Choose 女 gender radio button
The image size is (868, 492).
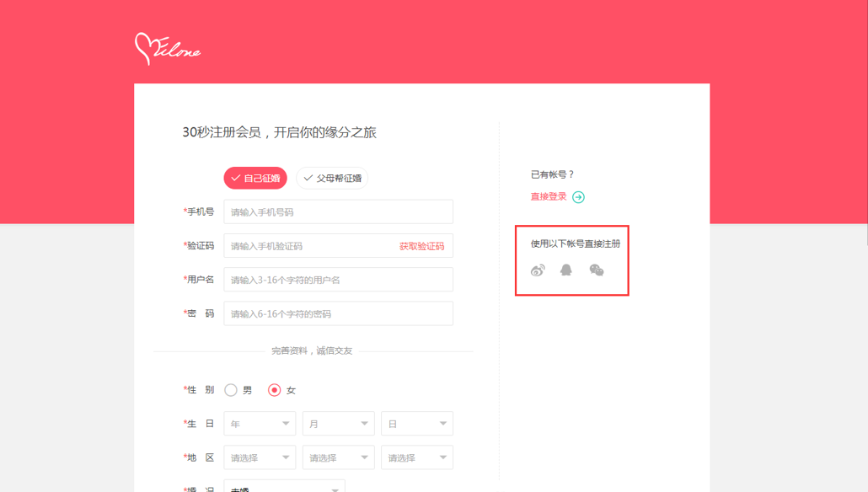point(274,390)
